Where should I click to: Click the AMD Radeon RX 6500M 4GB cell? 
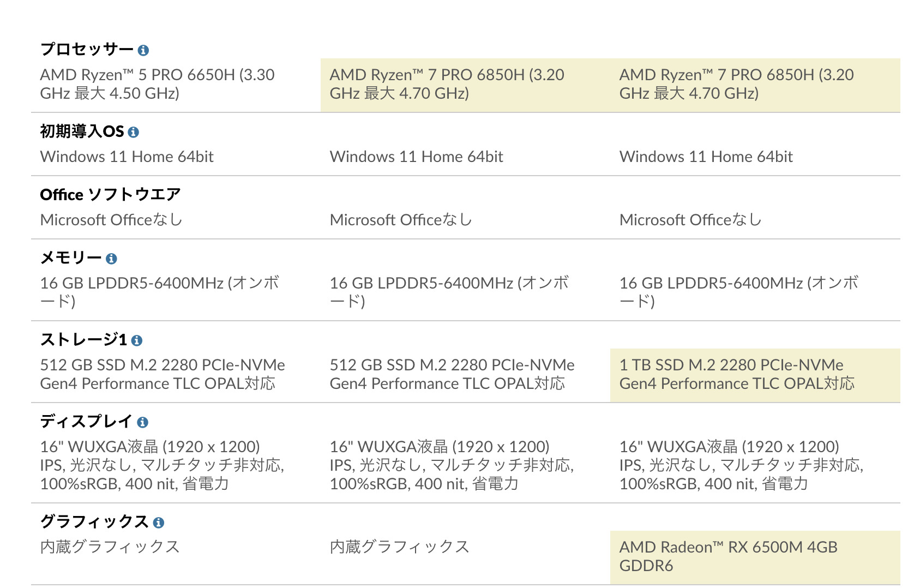point(755,557)
